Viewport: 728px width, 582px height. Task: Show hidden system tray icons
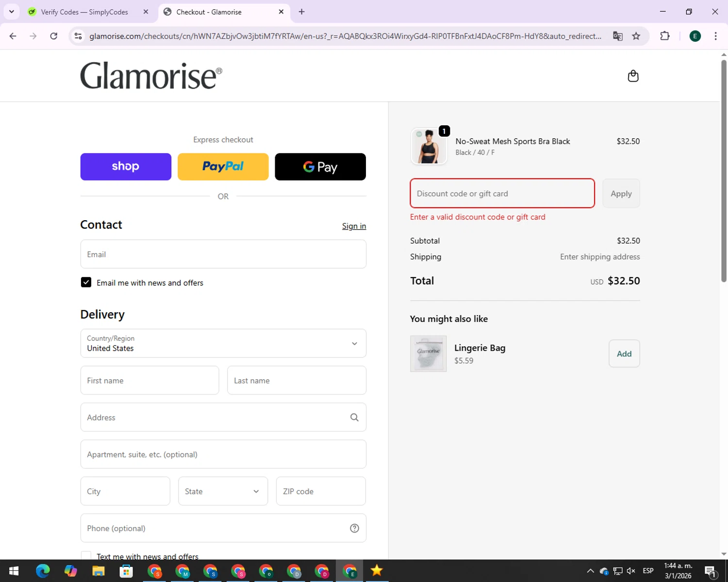point(590,571)
